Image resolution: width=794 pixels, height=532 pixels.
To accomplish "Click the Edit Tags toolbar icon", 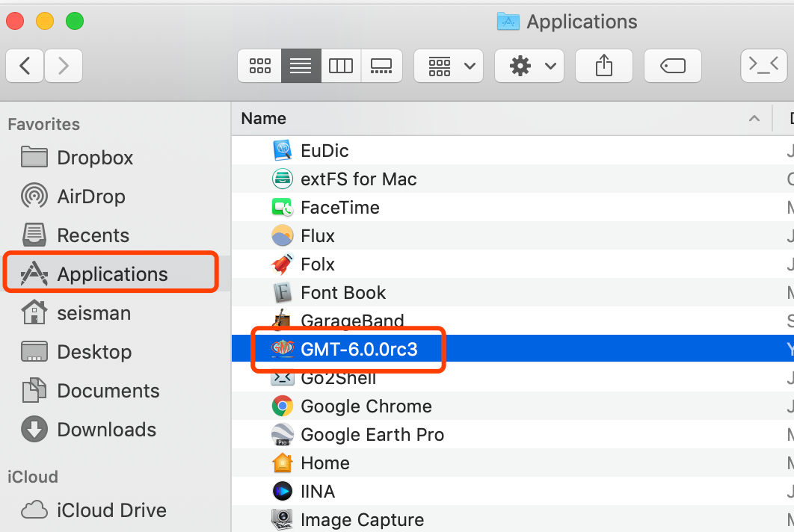I will [x=672, y=66].
